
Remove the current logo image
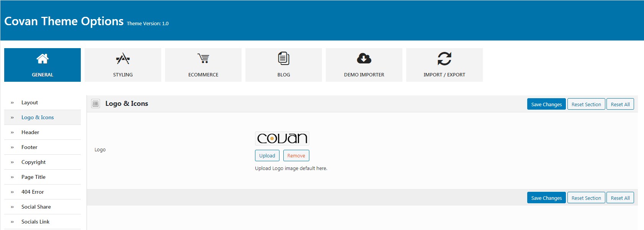click(296, 155)
